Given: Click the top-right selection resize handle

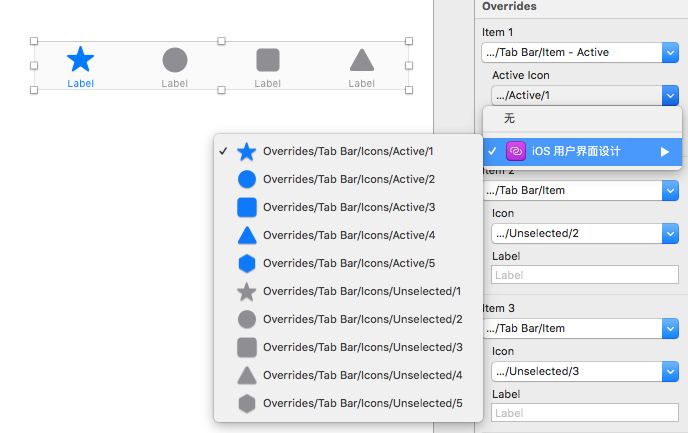Looking at the screenshot, I should (409, 42).
